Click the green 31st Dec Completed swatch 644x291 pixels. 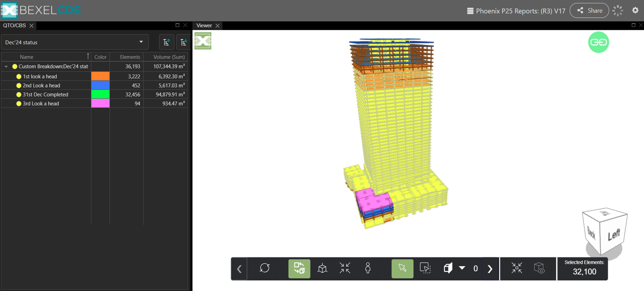coord(100,95)
